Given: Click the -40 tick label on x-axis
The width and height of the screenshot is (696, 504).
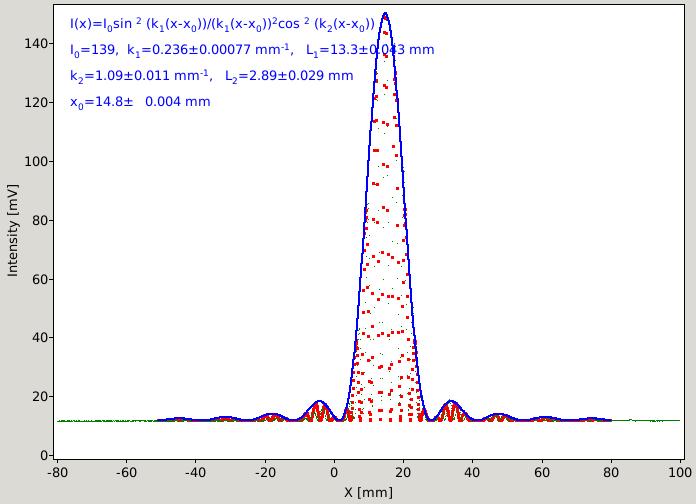Looking at the screenshot, I should point(196,472).
